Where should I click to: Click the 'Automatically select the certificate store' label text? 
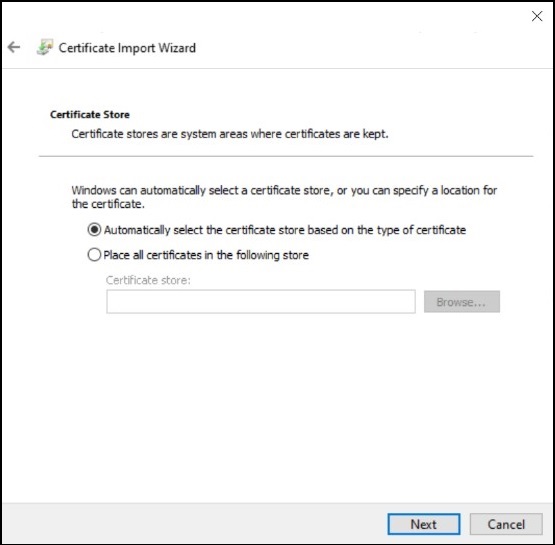285,230
